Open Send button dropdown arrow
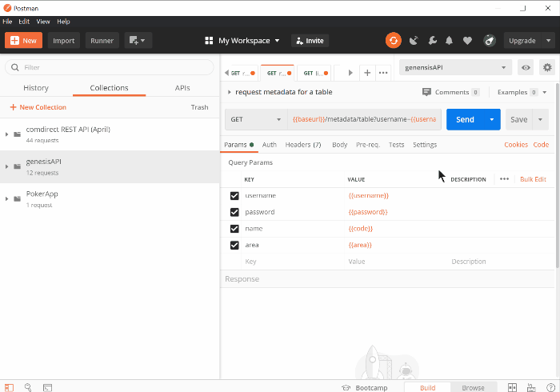This screenshot has width=560, height=392. (492, 119)
